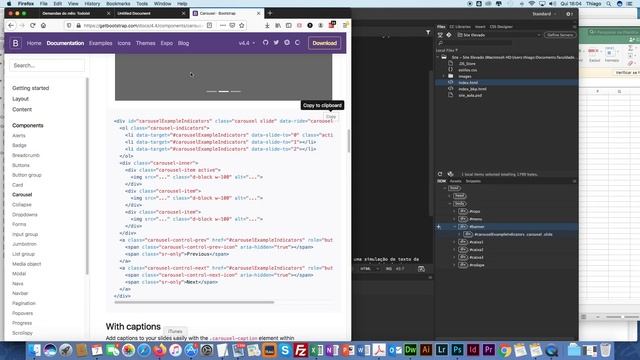Expand the #rodape div in DOM panel
Screen dimensions: 640x360
[454, 265]
